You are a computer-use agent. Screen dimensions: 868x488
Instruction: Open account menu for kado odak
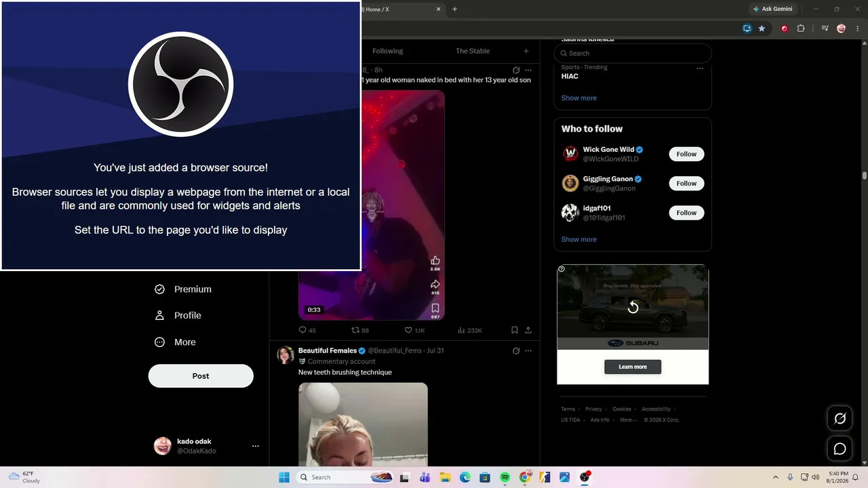(x=256, y=446)
